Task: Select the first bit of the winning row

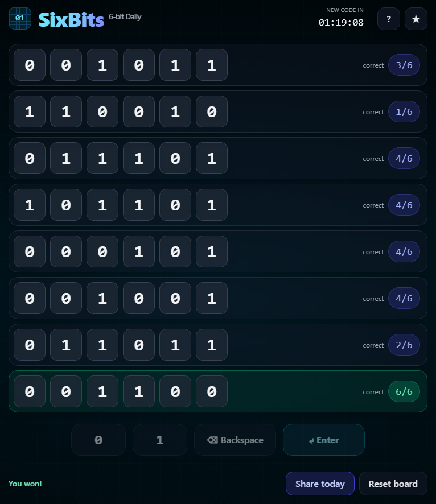Action: [29, 391]
